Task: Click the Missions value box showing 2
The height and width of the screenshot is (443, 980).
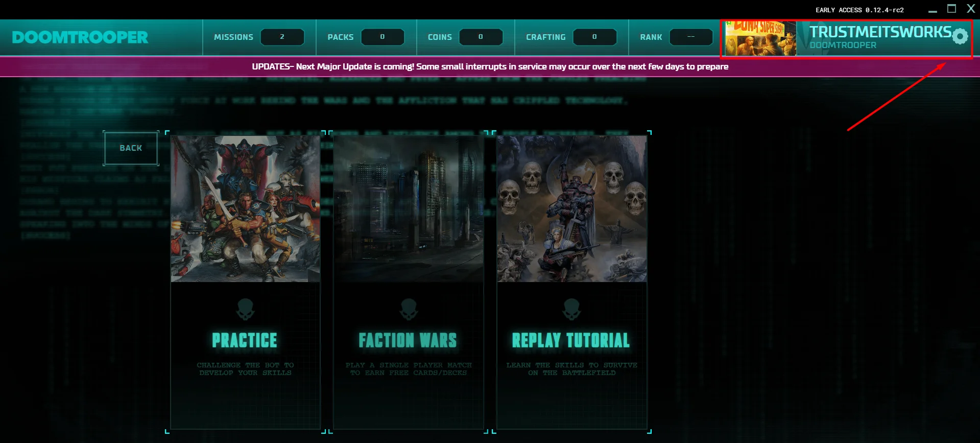Action: pos(282,37)
